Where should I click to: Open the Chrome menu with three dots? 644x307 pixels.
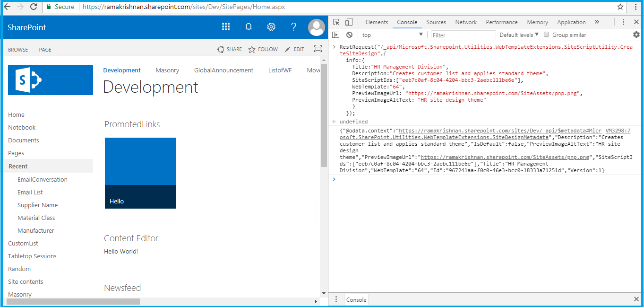click(635, 7)
